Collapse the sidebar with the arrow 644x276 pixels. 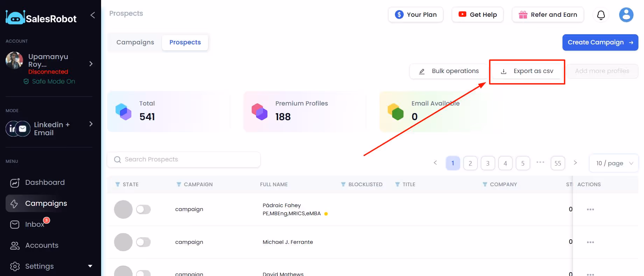point(93,15)
